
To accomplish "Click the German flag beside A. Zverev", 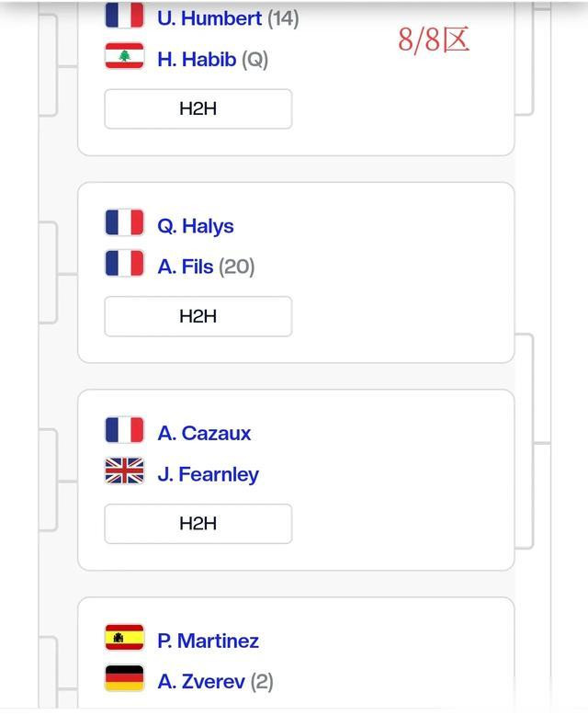I will (124, 678).
